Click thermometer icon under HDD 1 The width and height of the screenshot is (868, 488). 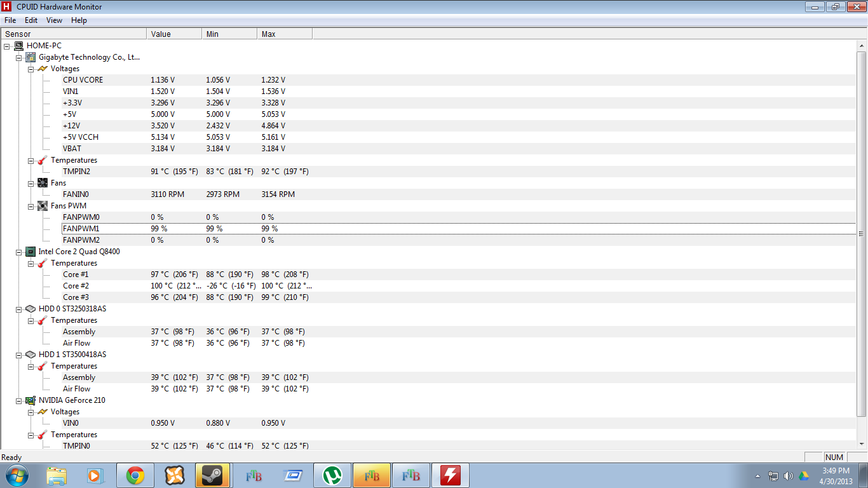tap(43, 366)
